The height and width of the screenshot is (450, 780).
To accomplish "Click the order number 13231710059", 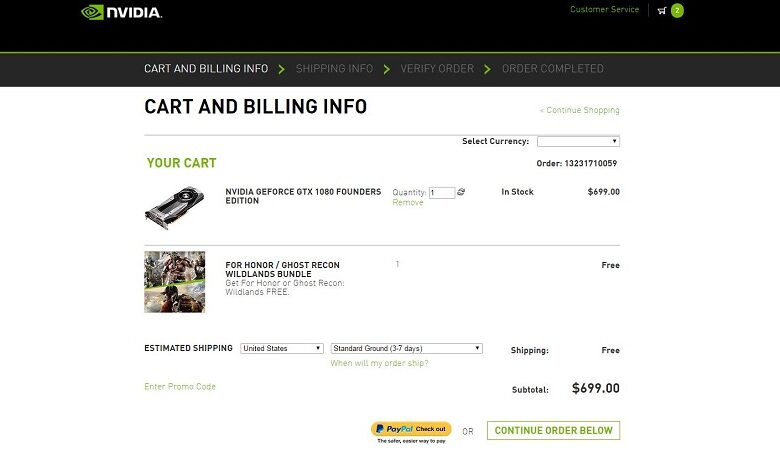I will [591, 163].
